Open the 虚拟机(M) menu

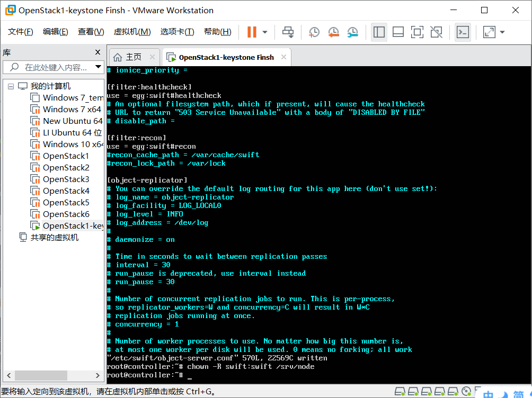pos(132,32)
